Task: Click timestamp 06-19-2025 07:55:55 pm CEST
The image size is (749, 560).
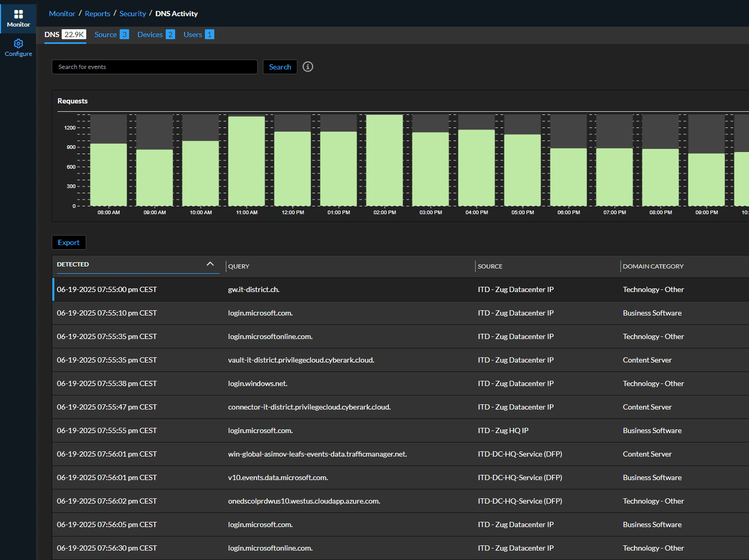Action: 107,430
